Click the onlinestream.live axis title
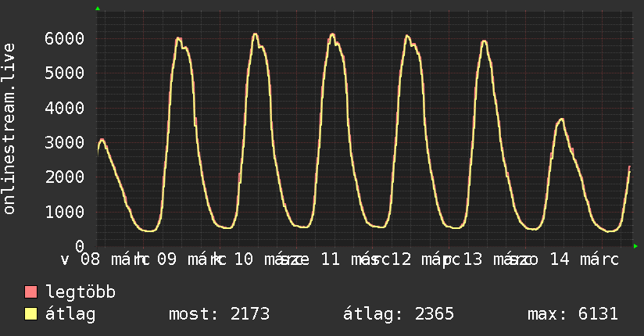This screenshot has width=644, height=336. point(9,129)
